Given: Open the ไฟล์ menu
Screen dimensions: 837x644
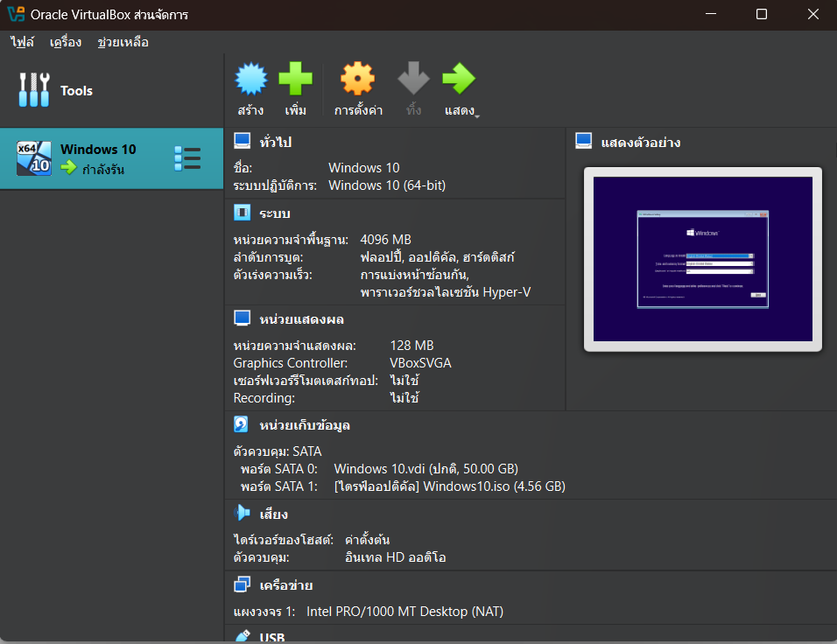Looking at the screenshot, I should click(x=22, y=42).
